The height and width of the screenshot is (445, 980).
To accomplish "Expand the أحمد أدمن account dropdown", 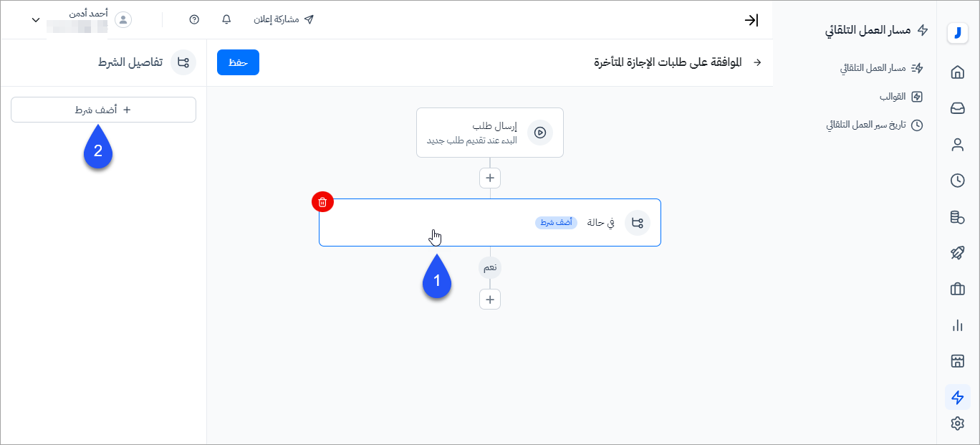I will click(36, 19).
